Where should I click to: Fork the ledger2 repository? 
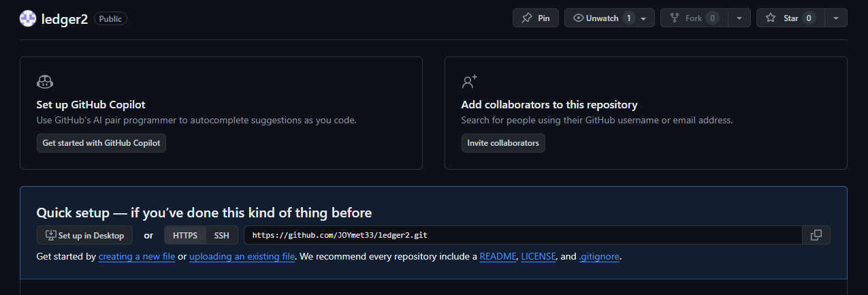694,18
